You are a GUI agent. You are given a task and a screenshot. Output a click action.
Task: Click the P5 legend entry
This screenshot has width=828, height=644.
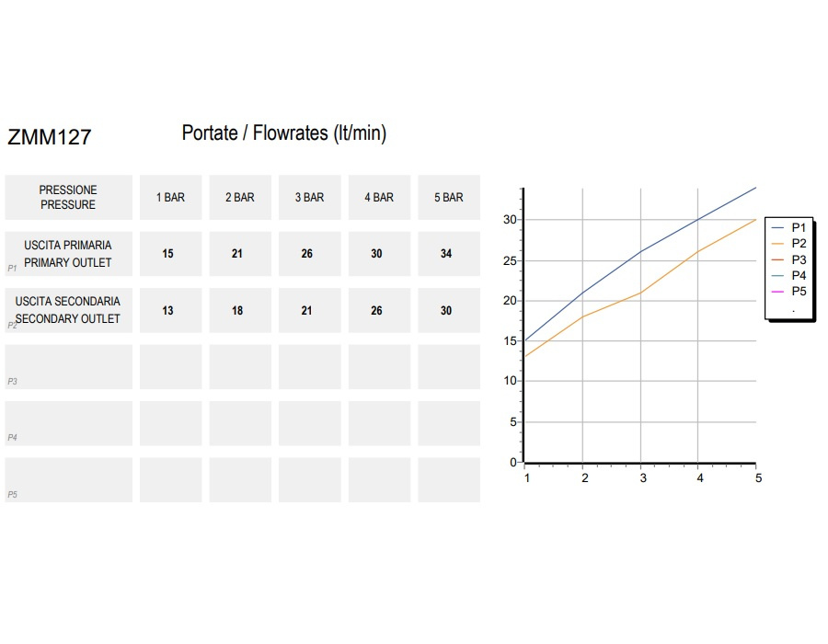coord(789,292)
